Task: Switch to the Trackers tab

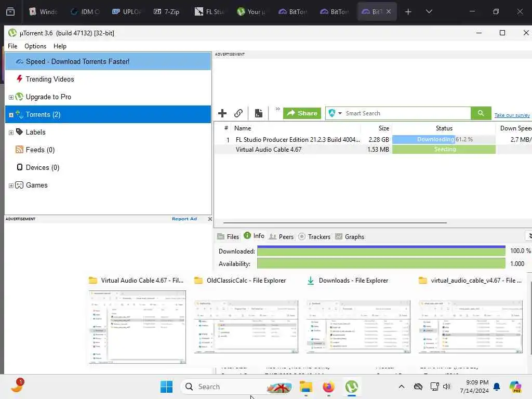Action: click(x=314, y=237)
